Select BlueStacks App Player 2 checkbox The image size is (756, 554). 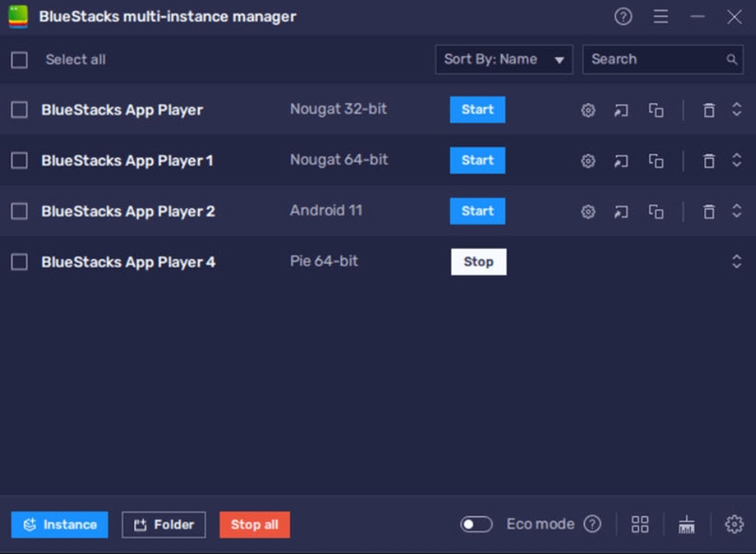pos(19,211)
